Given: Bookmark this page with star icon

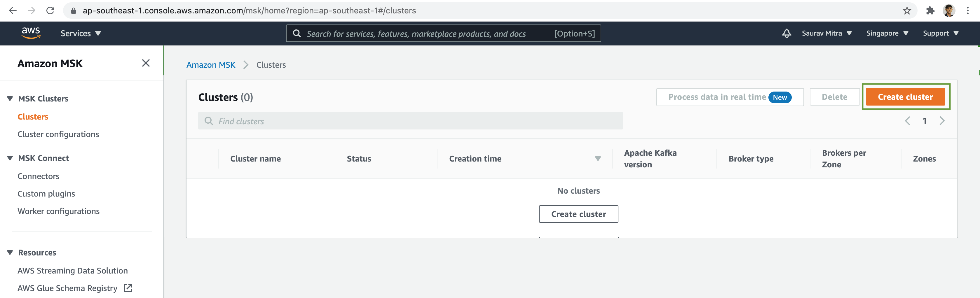Looking at the screenshot, I should point(907,10).
